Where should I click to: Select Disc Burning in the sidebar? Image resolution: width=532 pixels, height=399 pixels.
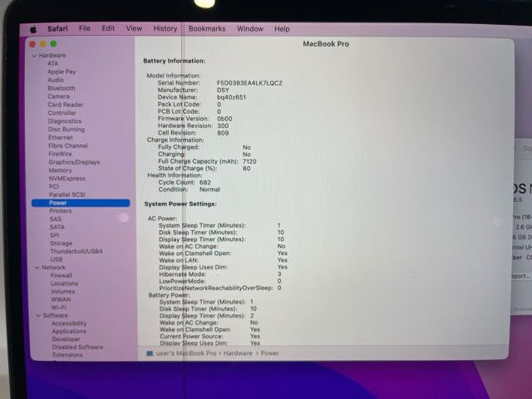coord(66,130)
